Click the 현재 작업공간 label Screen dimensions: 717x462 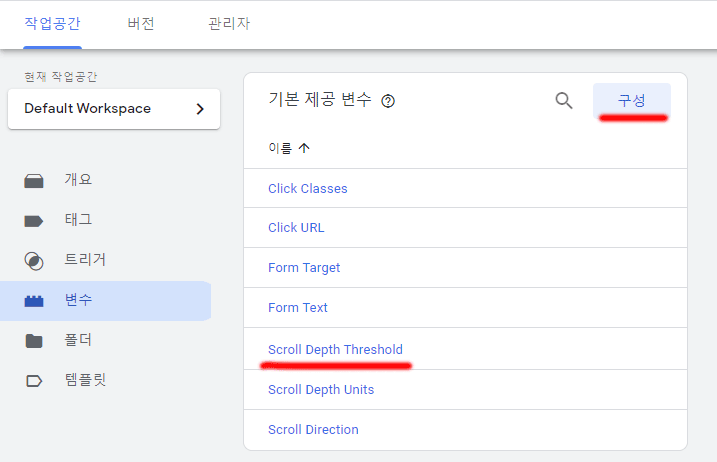click(60, 76)
